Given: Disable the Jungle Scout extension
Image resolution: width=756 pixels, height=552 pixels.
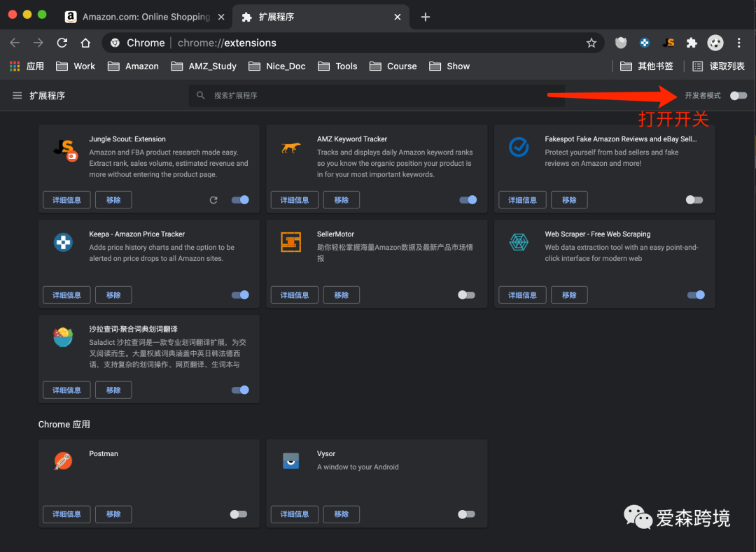Looking at the screenshot, I should pos(240,200).
